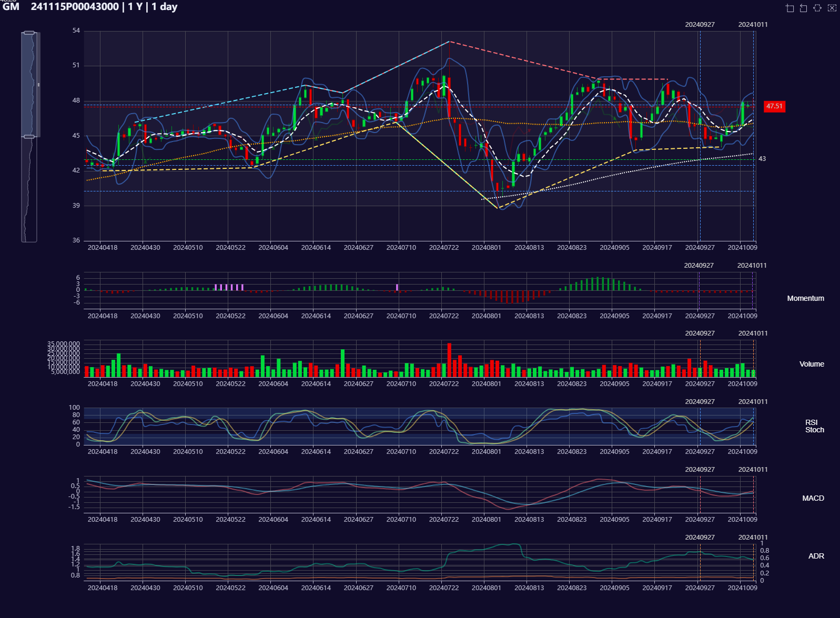Click the 20241011 date marker above main chart
Image resolution: width=840 pixels, height=618 pixels.
pyautogui.click(x=753, y=25)
